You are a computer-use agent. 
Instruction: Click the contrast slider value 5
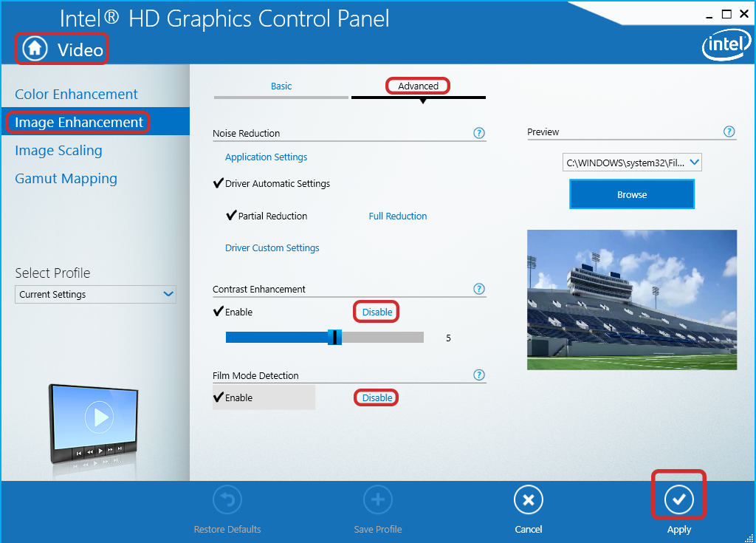tap(448, 338)
